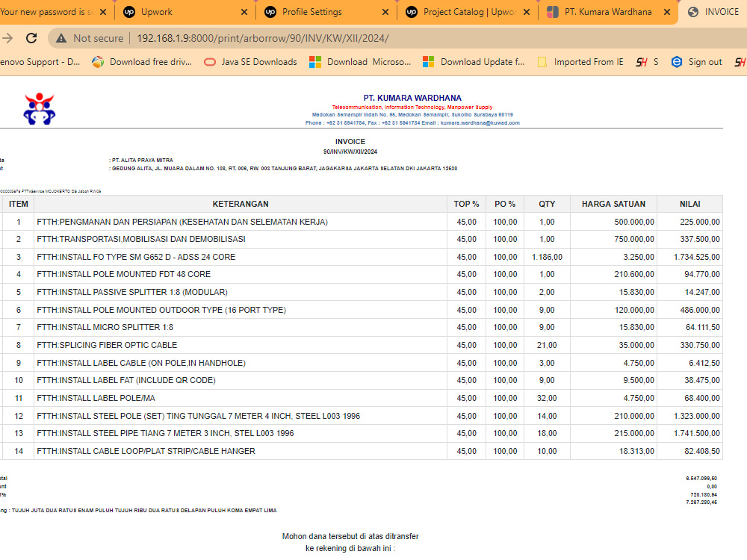Click quantity 1.186,00

(x=547, y=257)
